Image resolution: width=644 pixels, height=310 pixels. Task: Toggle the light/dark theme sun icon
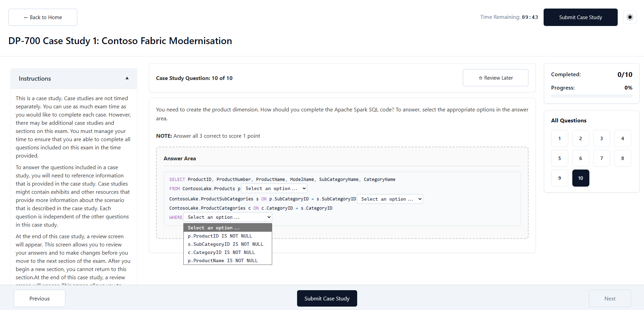630,17
